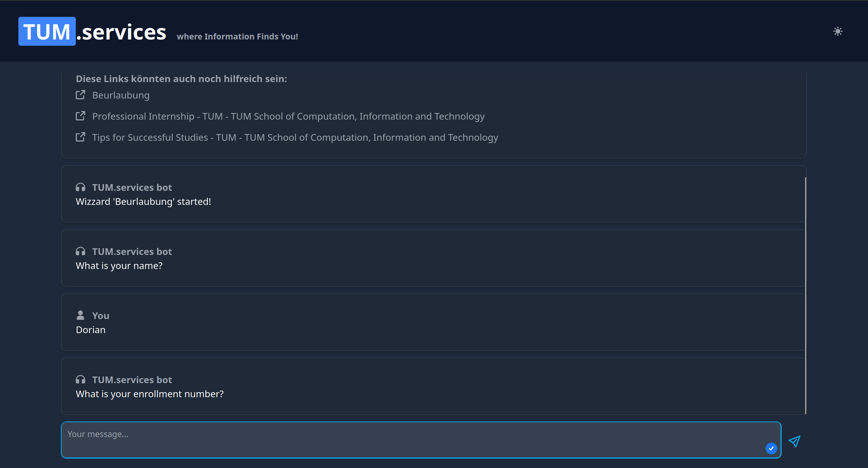Click headset icon on Wizzard started message
This screenshot has width=868, height=468.
tap(80, 187)
